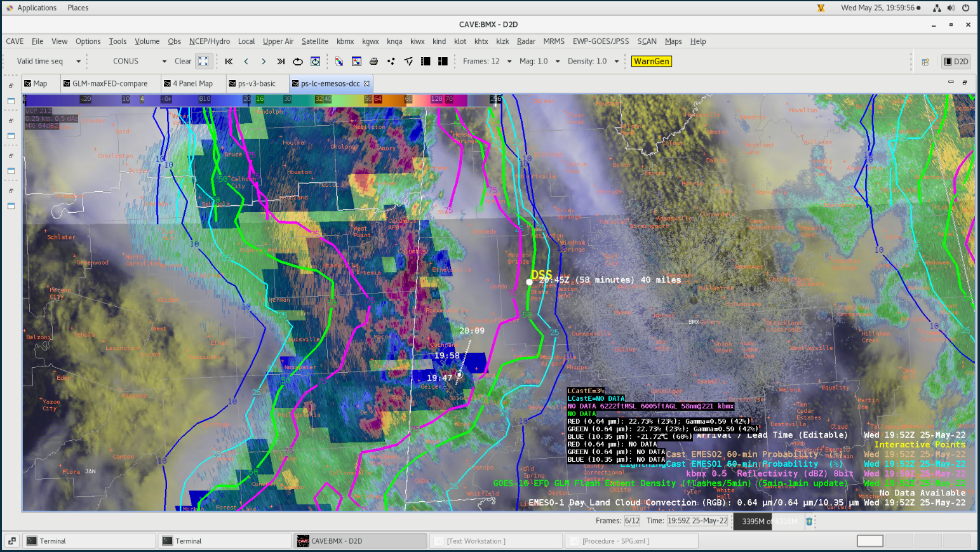The height and width of the screenshot is (552, 980).
Task: Step forward one frame
Action: [264, 62]
